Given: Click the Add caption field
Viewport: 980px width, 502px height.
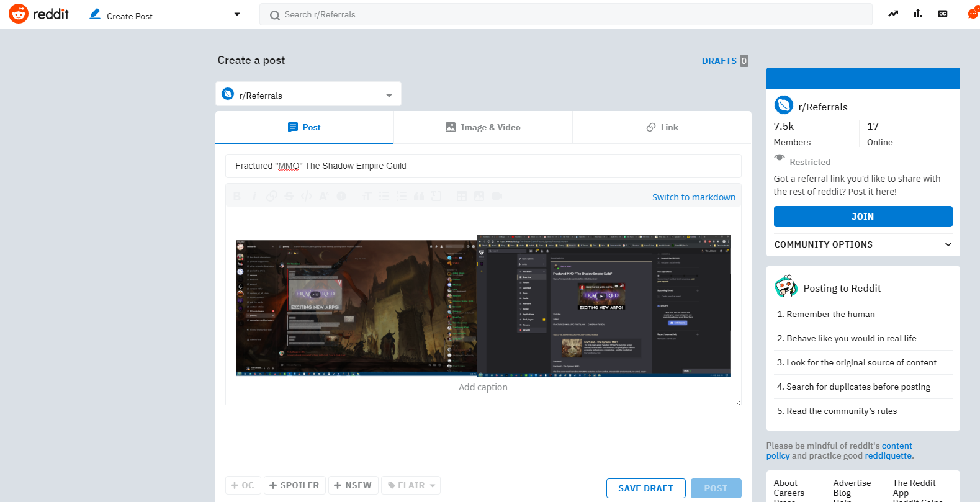Looking at the screenshot, I should [x=483, y=387].
